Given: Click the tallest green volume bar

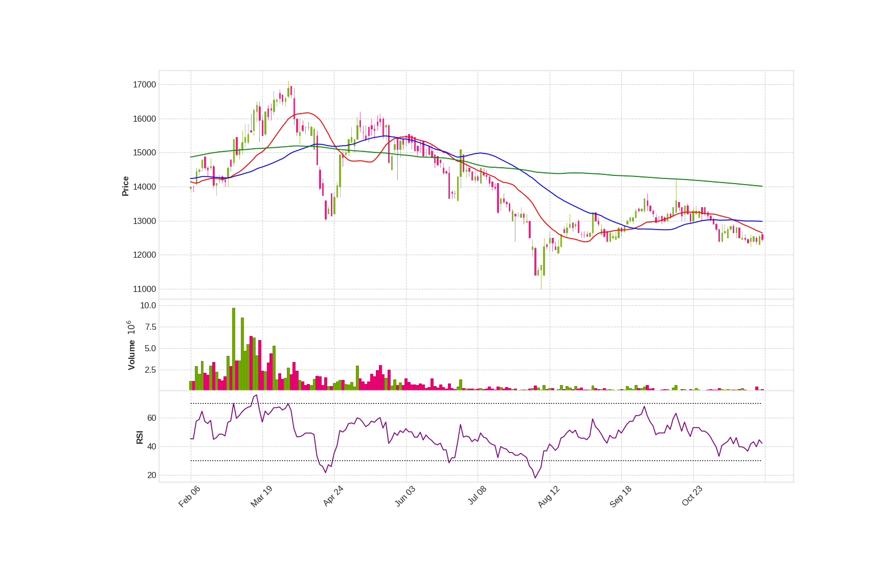Looking at the screenshot, I should [x=234, y=349].
